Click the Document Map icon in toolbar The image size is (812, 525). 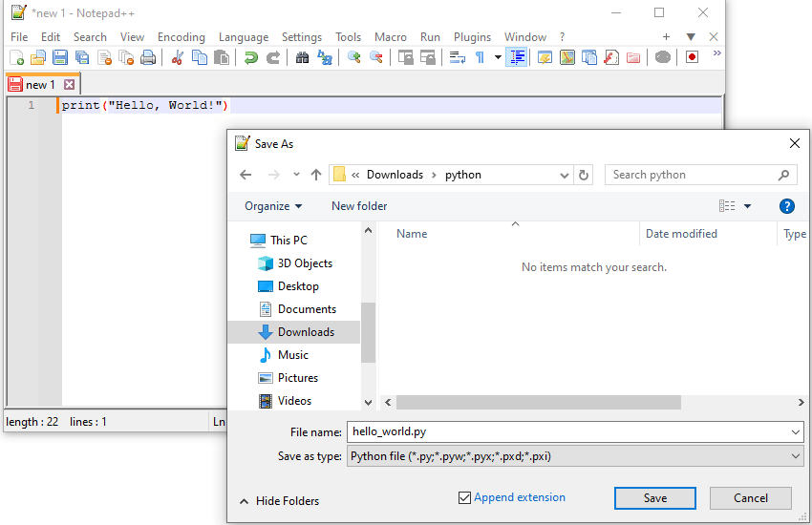pos(567,57)
